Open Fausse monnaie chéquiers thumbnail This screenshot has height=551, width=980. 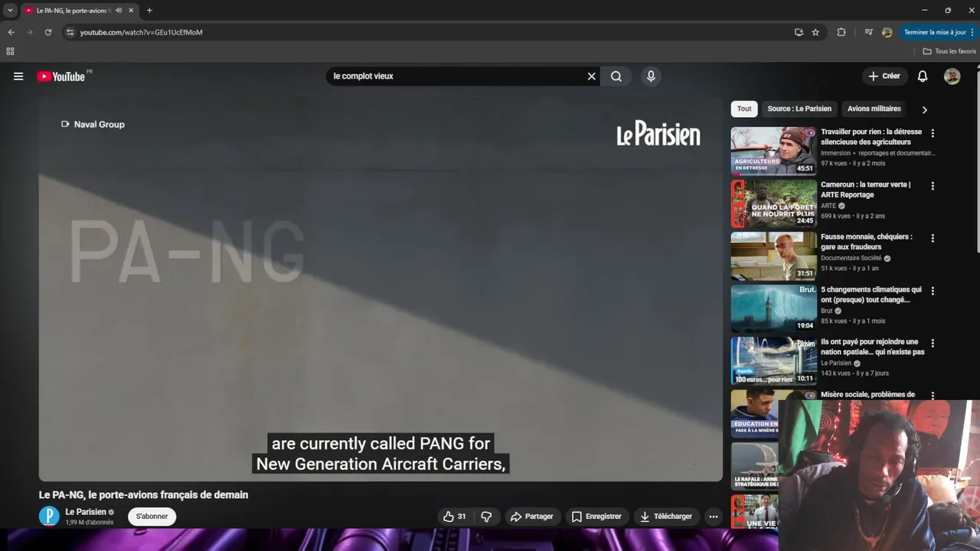coord(773,256)
